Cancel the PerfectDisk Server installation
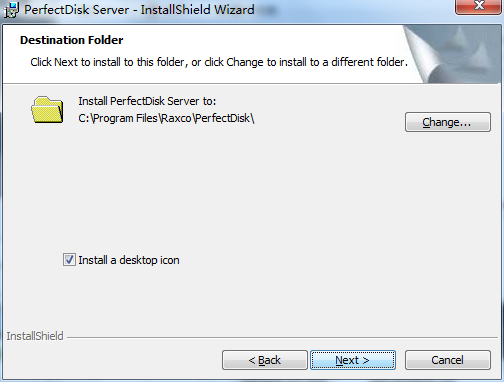This screenshot has height=382, width=504. point(448,360)
